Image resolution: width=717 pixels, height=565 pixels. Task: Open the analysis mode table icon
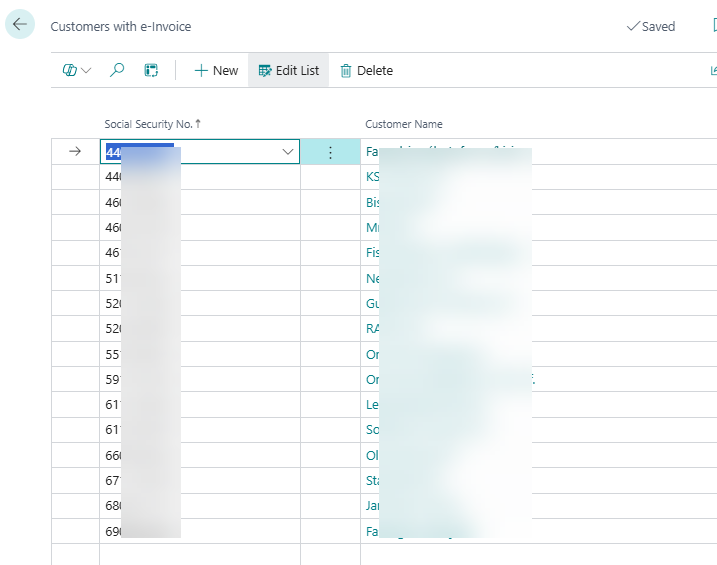click(151, 70)
